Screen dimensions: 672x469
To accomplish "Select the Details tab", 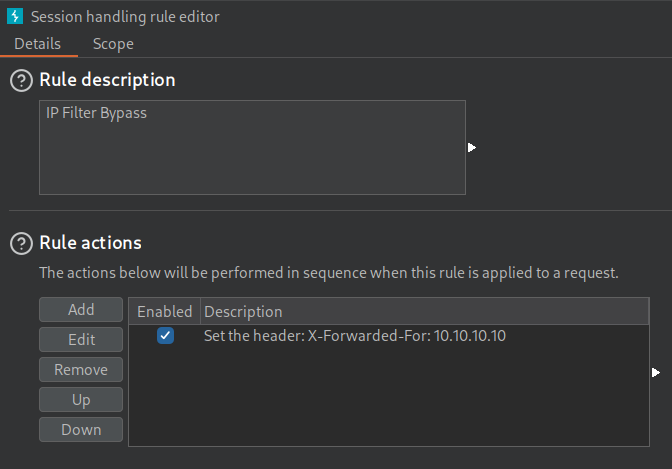I will (x=38, y=44).
